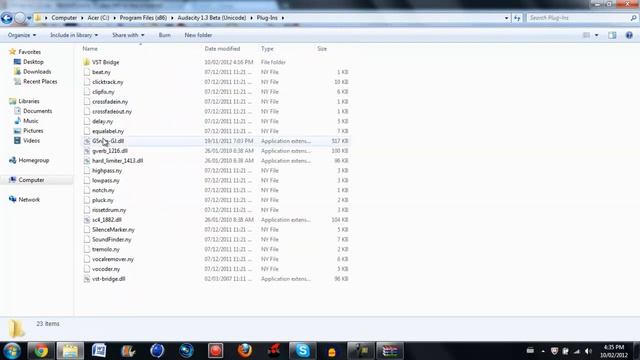Open the Documents library
Screen dimensions: 640x360
coord(38,111)
